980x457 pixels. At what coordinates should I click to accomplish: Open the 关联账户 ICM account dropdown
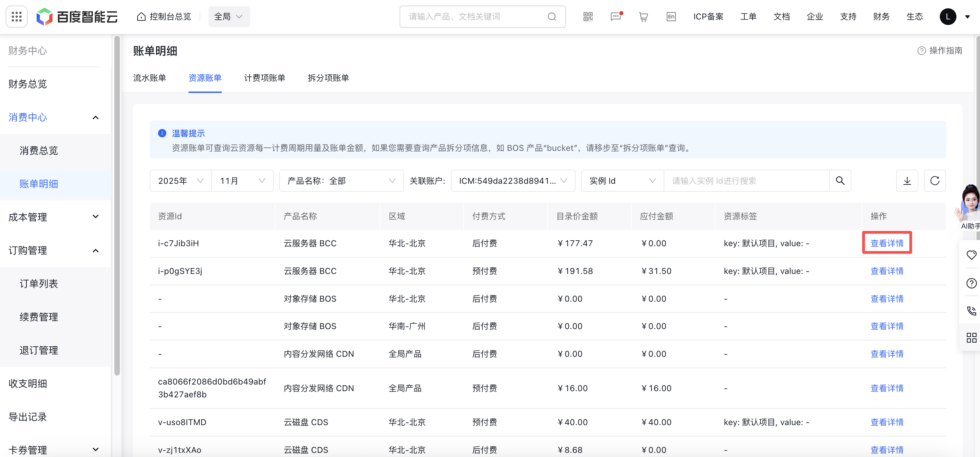tap(513, 181)
